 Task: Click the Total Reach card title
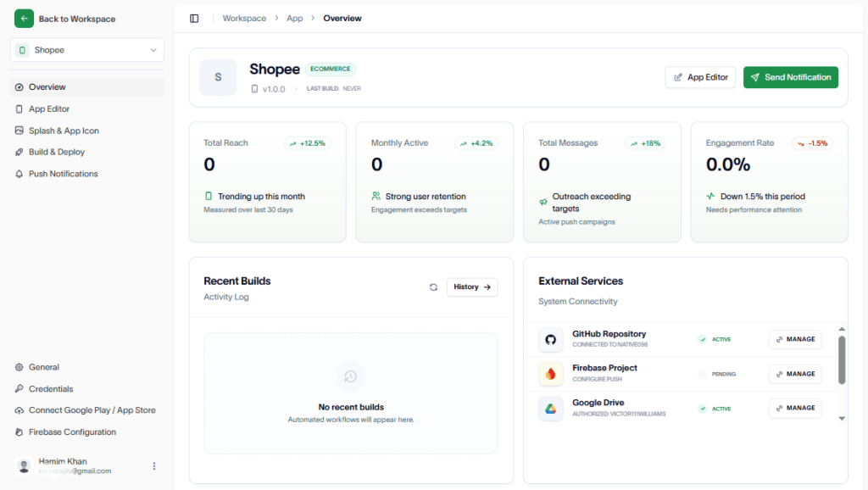click(225, 143)
